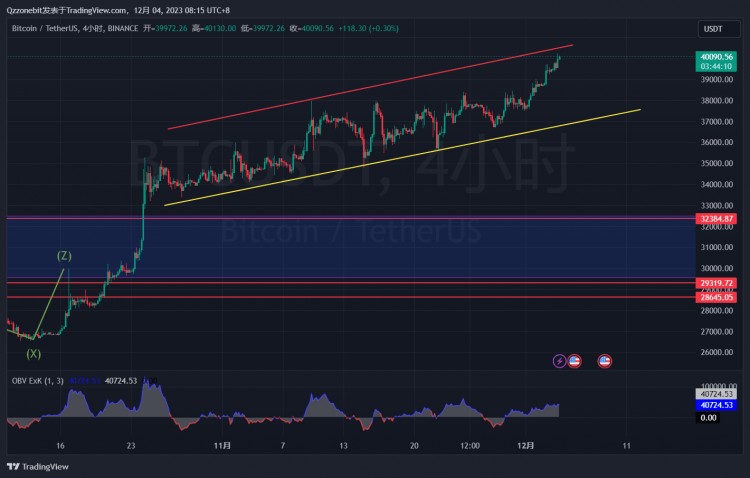Click the 34000.00 price axis label

click(717, 184)
